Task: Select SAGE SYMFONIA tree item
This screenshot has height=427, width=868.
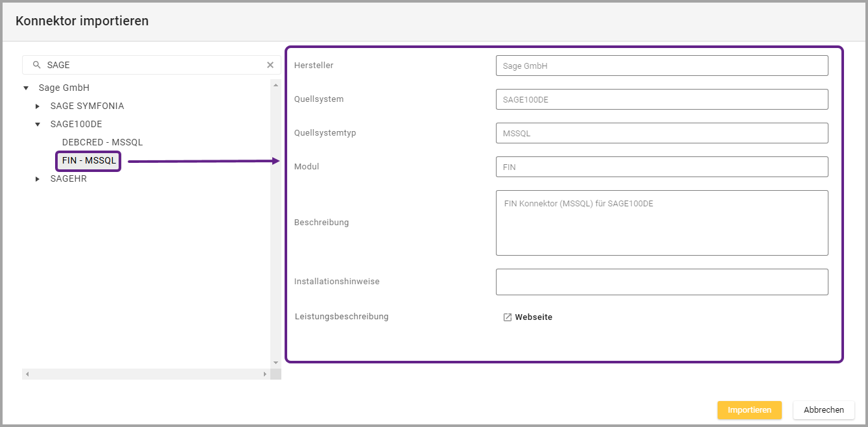Action: 87,106
